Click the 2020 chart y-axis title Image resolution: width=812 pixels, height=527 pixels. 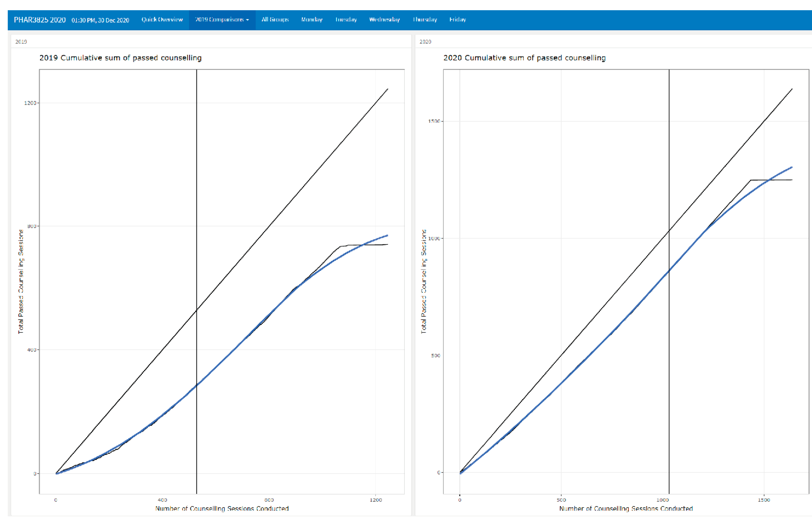424,281
